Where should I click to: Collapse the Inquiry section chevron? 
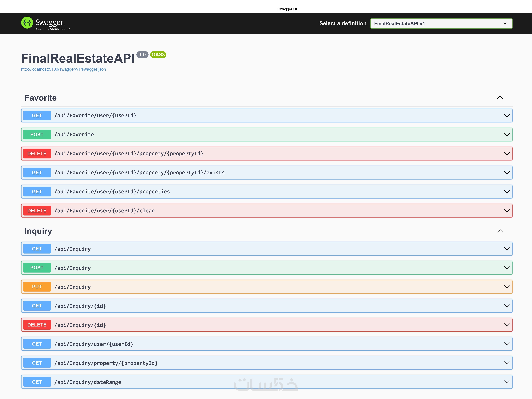[x=500, y=231]
